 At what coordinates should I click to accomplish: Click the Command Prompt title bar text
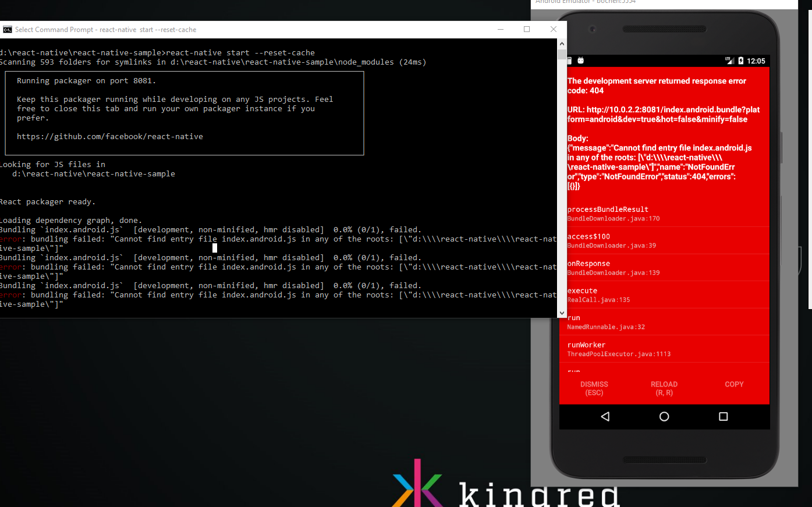click(x=105, y=29)
